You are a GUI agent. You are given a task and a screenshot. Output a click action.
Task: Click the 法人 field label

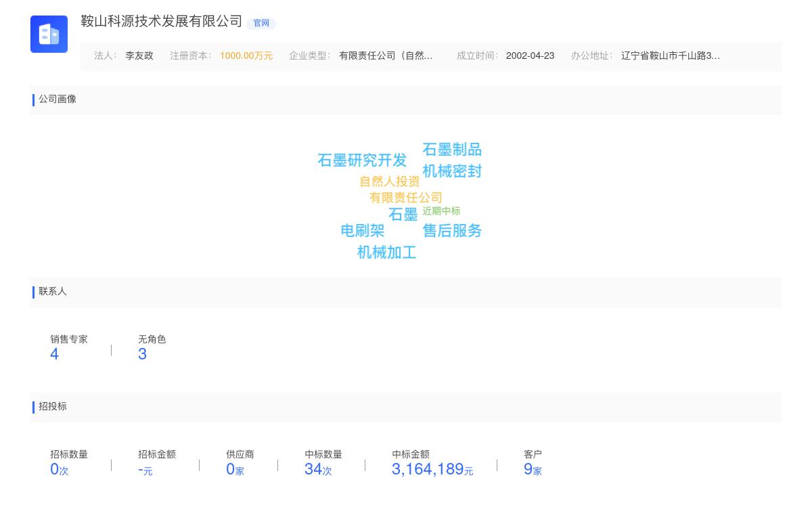[x=106, y=56]
